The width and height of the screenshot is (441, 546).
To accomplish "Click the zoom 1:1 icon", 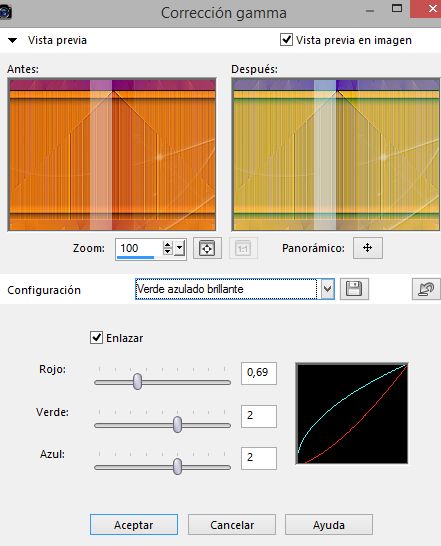I will pyautogui.click(x=243, y=248).
